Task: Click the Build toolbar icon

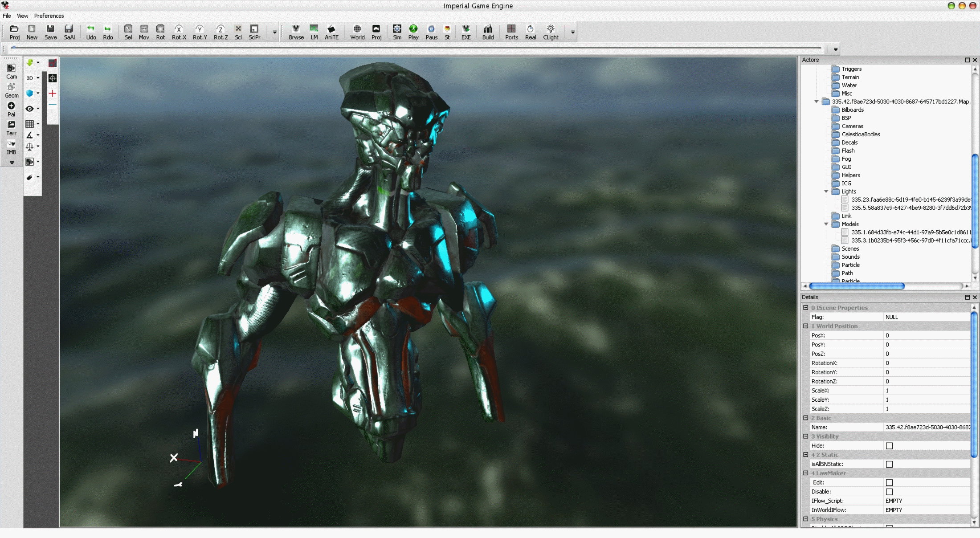Action: [488, 32]
